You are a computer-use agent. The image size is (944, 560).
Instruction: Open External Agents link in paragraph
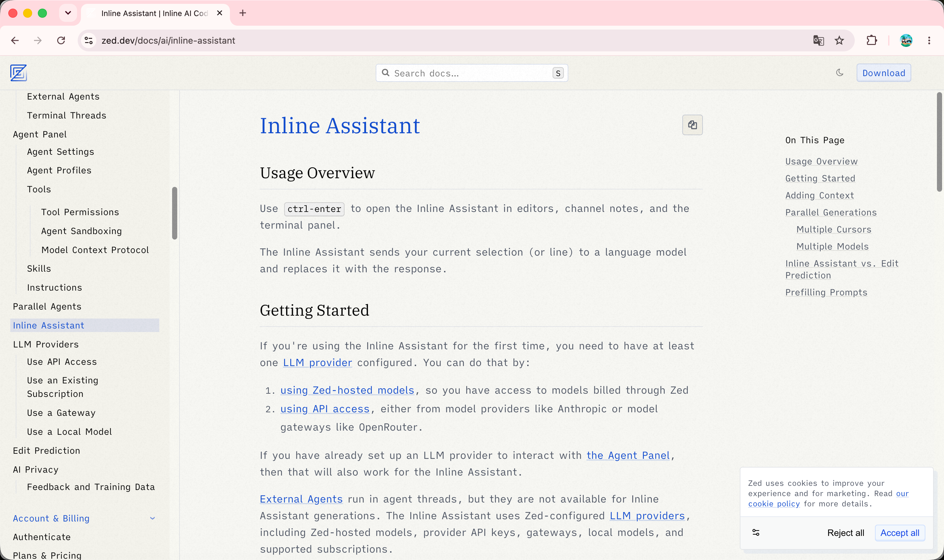[301, 499]
